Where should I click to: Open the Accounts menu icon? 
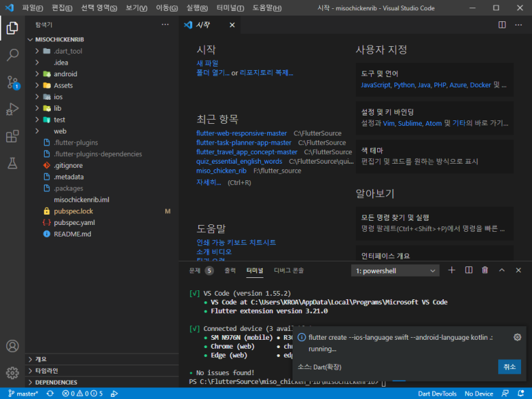12,346
